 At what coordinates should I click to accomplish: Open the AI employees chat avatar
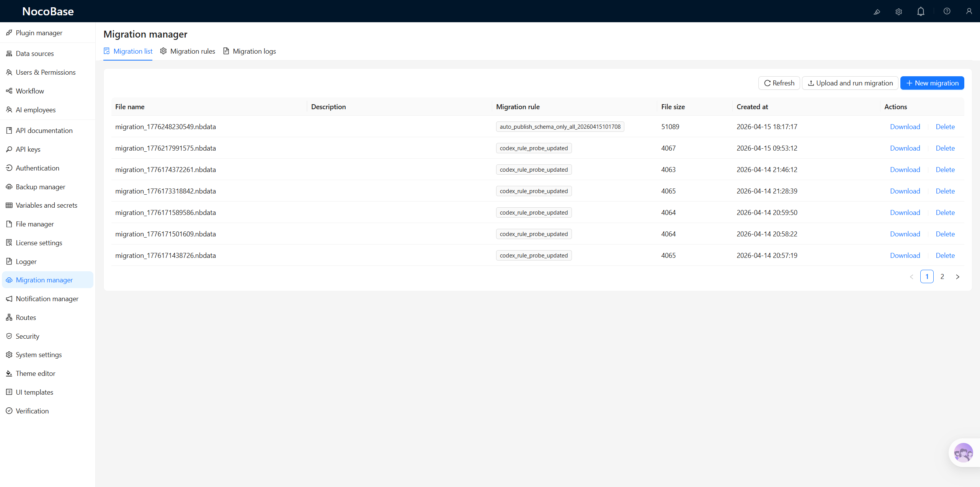coord(963,453)
